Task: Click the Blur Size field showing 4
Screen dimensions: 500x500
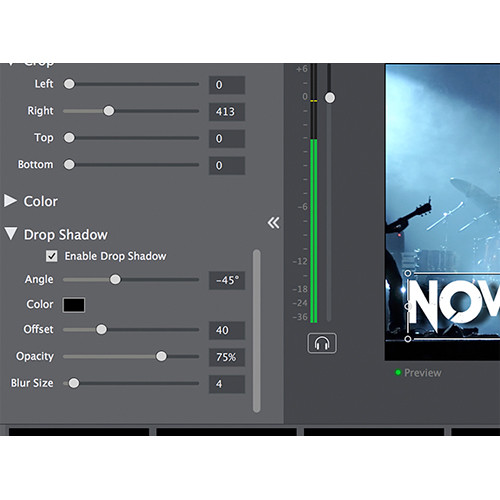Action: pyautogui.click(x=227, y=384)
